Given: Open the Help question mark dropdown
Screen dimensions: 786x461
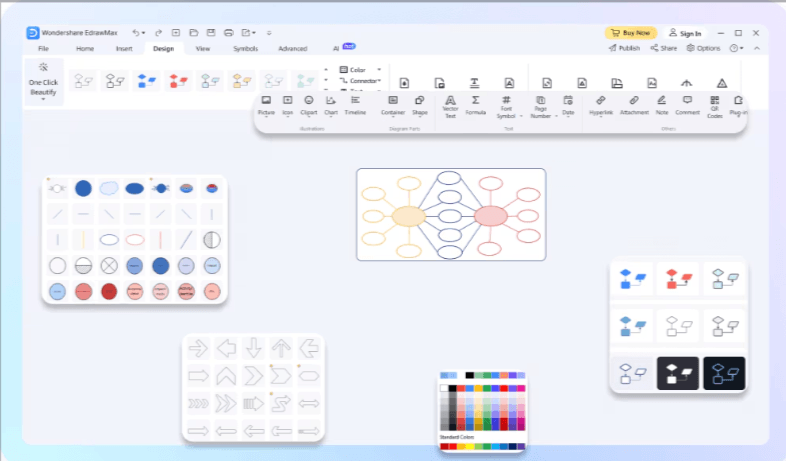Looking at the screenshot, I should pyautogui.click(x=736, y=48).
